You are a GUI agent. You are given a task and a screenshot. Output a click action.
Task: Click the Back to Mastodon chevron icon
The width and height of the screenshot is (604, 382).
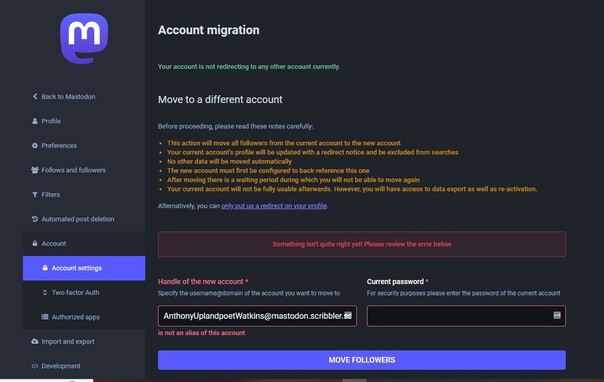[35, 96]
